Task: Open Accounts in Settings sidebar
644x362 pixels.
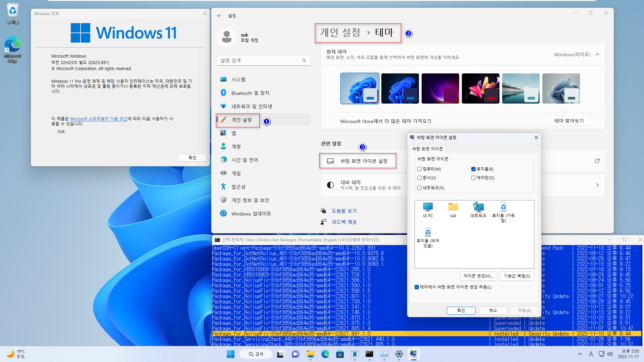Action: tap(263, 146)
